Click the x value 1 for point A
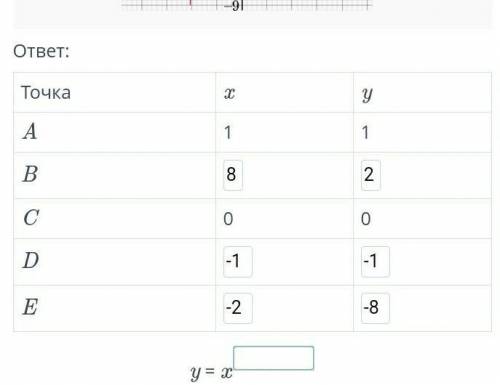The image size is (500, 385). (x=228, y=132)
